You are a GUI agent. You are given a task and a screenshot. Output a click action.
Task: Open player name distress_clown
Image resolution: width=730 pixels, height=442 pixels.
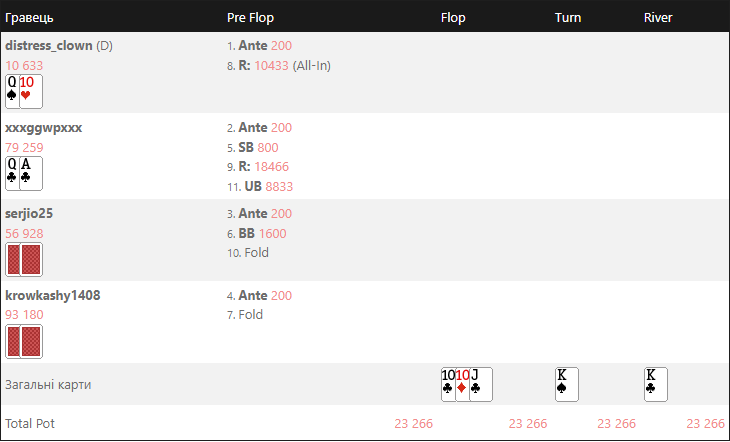48,46
